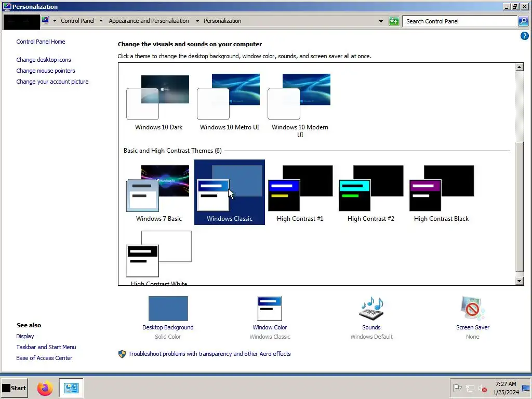The width and height of the screenshot is (532, 399).
Task: Click the show desktop icon in tray corner
Action: [526, 388]
